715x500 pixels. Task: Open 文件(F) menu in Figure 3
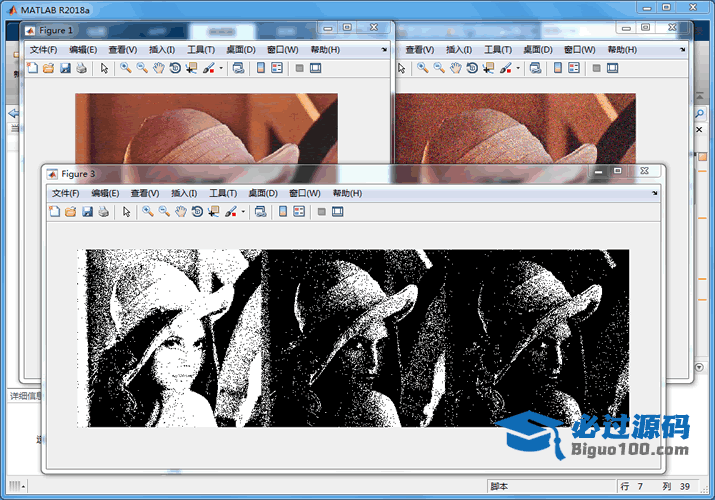click(65, 193)
